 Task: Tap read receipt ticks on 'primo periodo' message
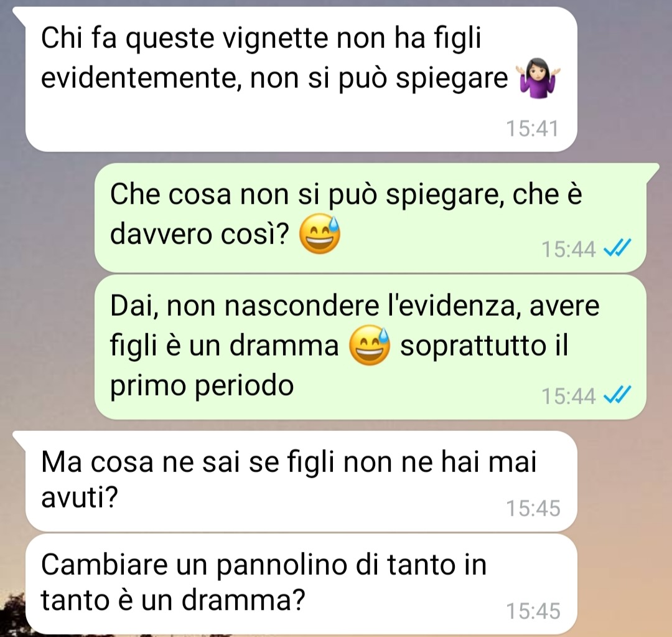tap(617, 395)
